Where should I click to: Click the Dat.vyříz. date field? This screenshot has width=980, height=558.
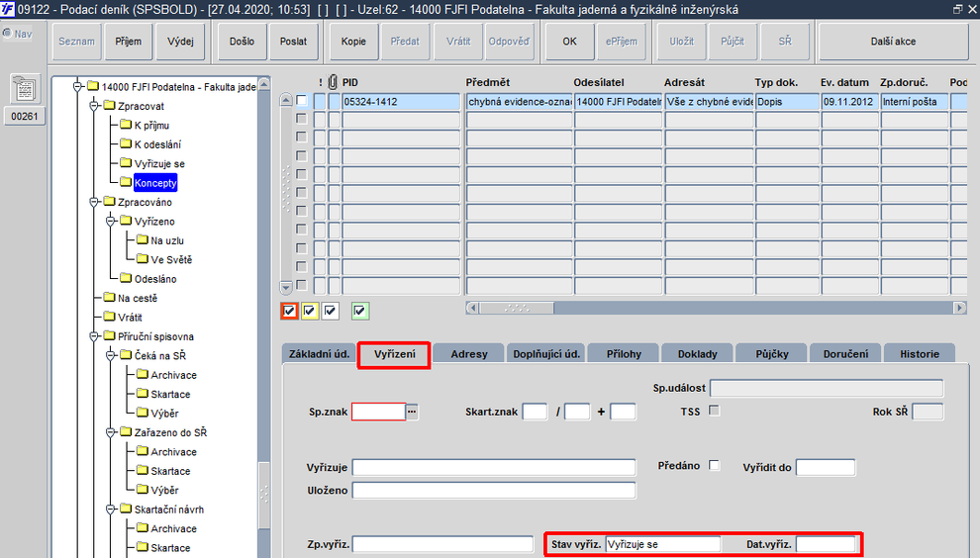point(826,544)
